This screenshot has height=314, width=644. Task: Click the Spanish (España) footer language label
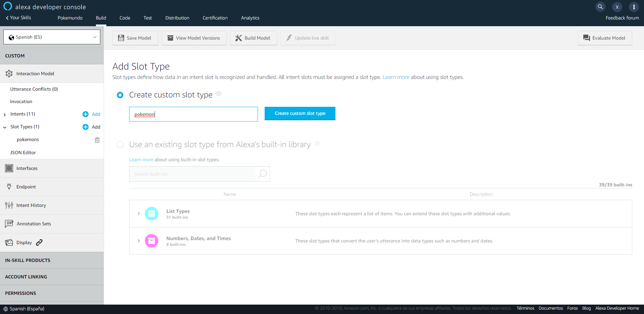[27, 309]
